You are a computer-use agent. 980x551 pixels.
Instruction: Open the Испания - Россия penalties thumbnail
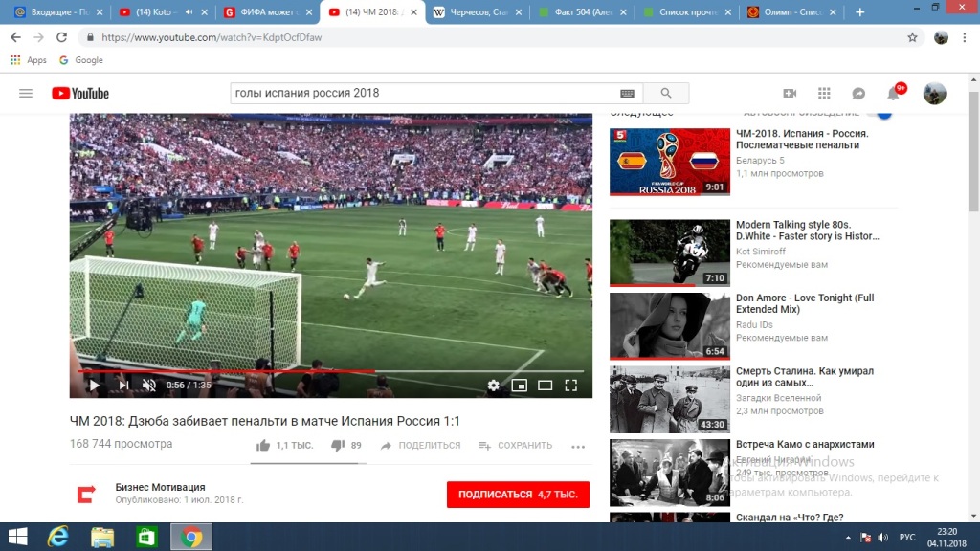(669, 162)
